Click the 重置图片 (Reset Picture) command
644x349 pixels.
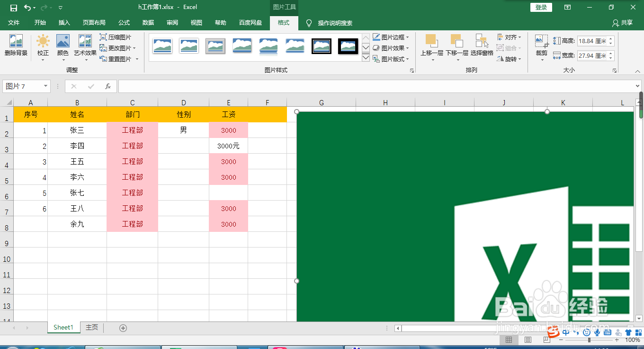(x=116, y=59)
